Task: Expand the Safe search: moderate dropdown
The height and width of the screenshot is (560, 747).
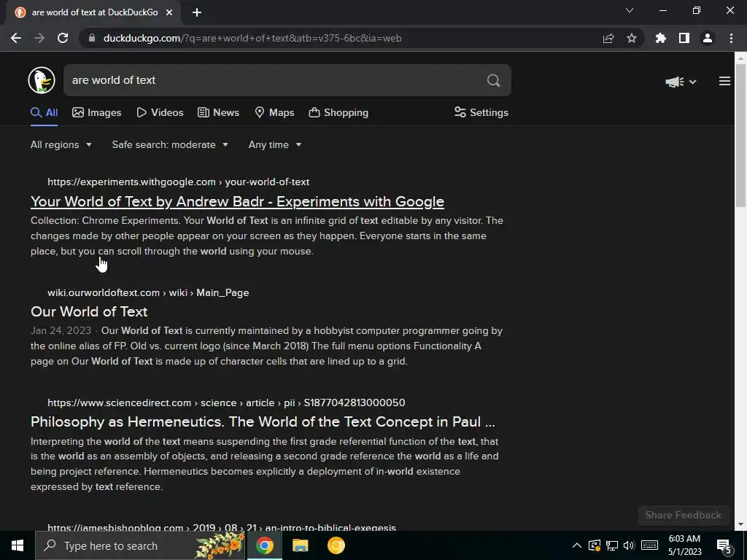Action: [x=170, y=145]
